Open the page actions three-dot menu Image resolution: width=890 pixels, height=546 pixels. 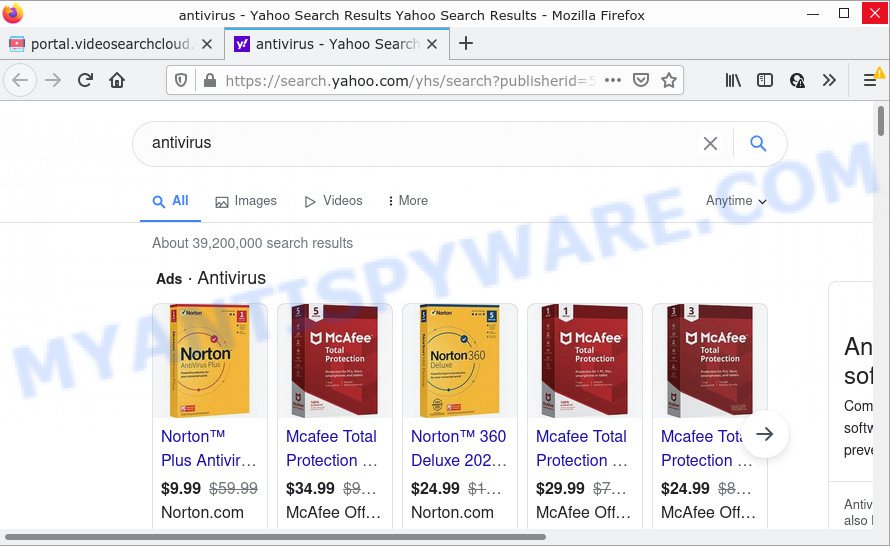tap(613, 80)
